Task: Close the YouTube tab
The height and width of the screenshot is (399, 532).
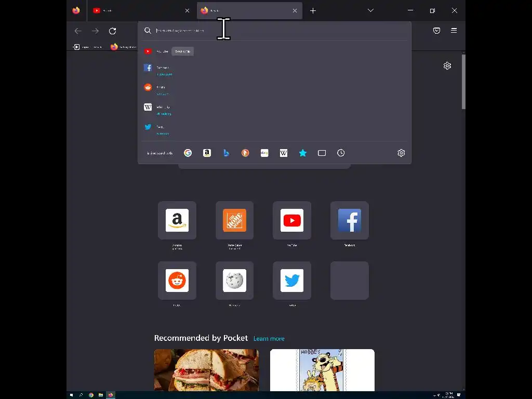Action: tap(187, 11)
